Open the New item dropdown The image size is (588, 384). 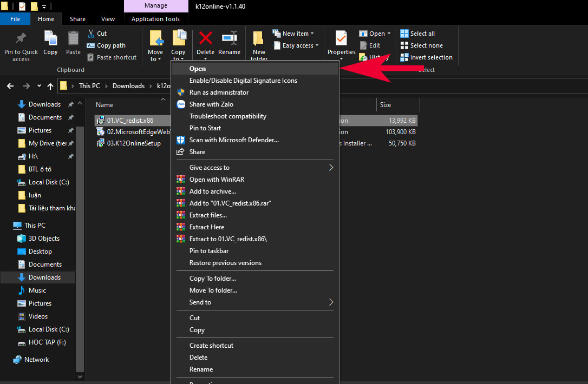[x=293, y=34]
